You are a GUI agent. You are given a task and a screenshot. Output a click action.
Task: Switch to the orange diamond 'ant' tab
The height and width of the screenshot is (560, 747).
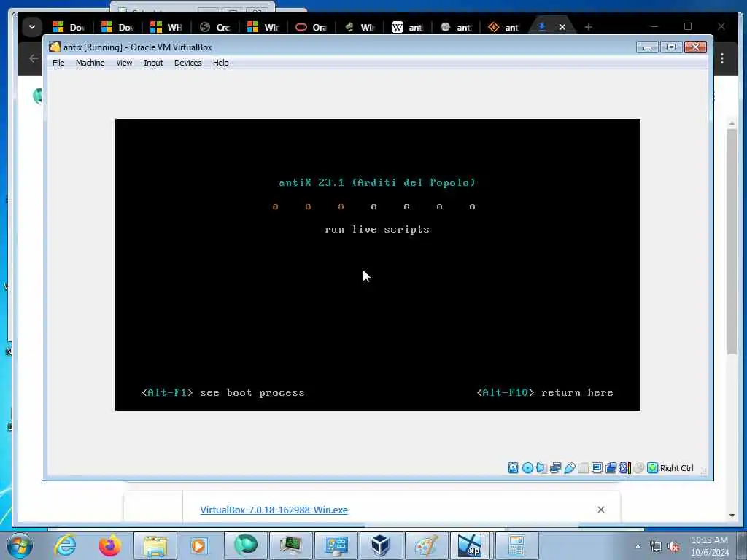503,27
